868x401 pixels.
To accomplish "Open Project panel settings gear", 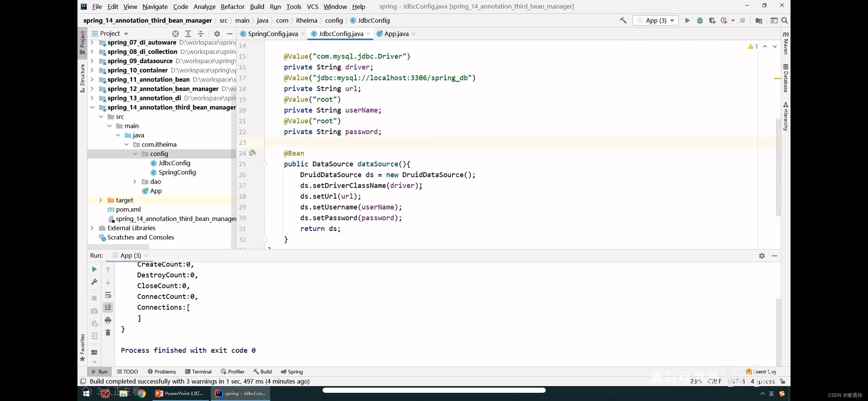I will (x=217, y=34).
